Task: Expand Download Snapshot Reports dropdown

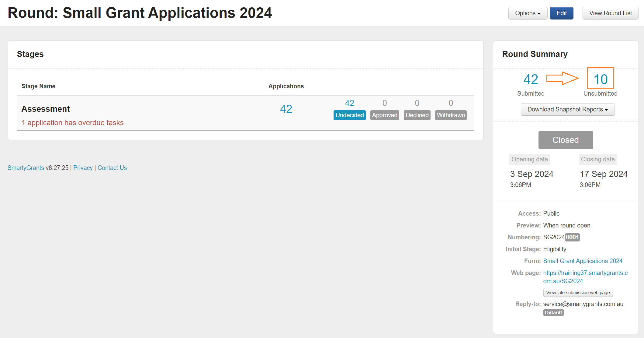Action: [567, 110]
